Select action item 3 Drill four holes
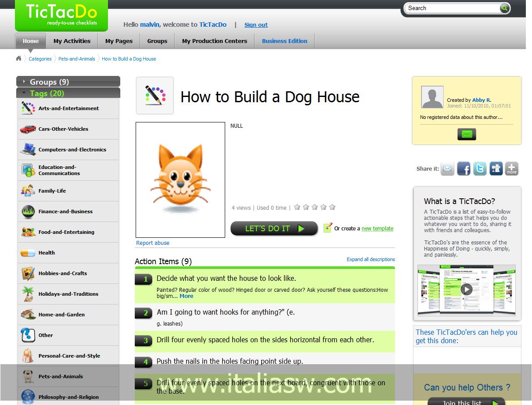This screenshot has height=405, width=532. tap(265, 340)
